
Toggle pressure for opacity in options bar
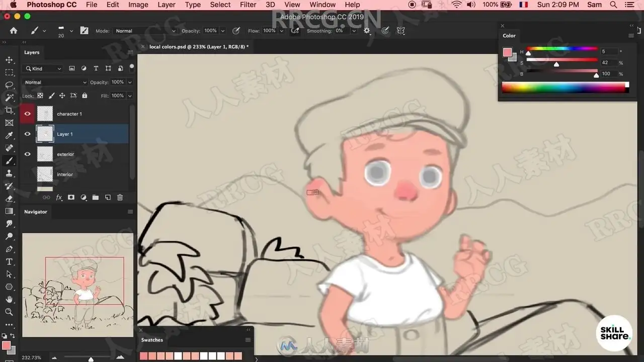236,31
